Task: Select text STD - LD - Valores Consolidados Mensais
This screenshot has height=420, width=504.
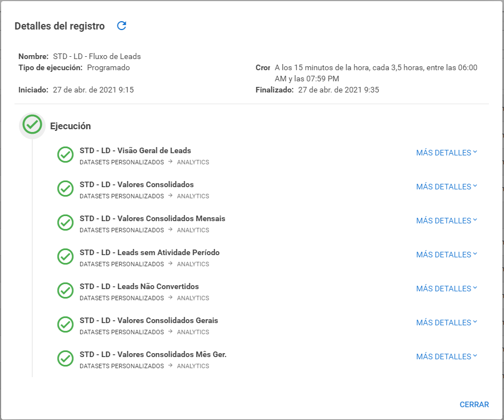Action: 153,219
